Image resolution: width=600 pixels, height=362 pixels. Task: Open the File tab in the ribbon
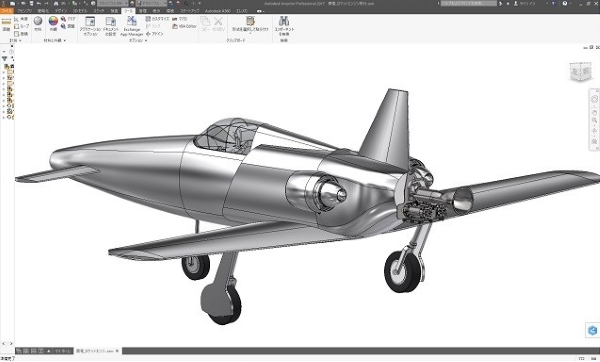[x=7, y=11]
